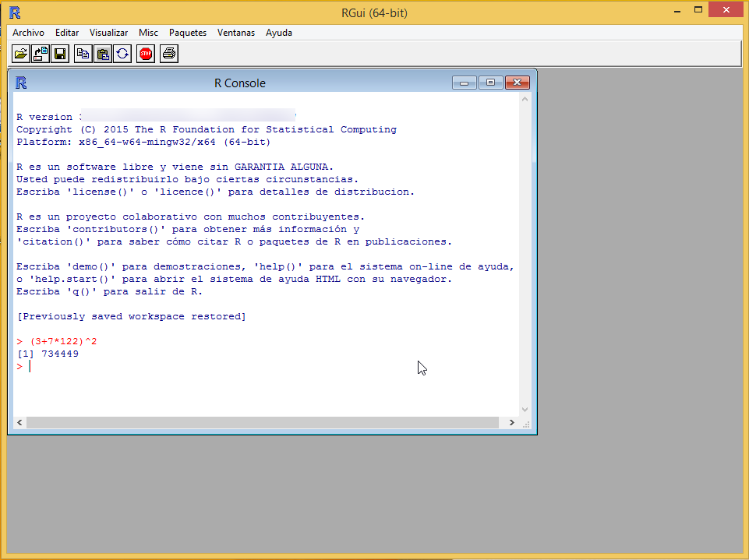The height and width of the screenshot is (560, 749).
Task: Click the line mentioning 'help.start()'
Action: [x=234, y=279]
